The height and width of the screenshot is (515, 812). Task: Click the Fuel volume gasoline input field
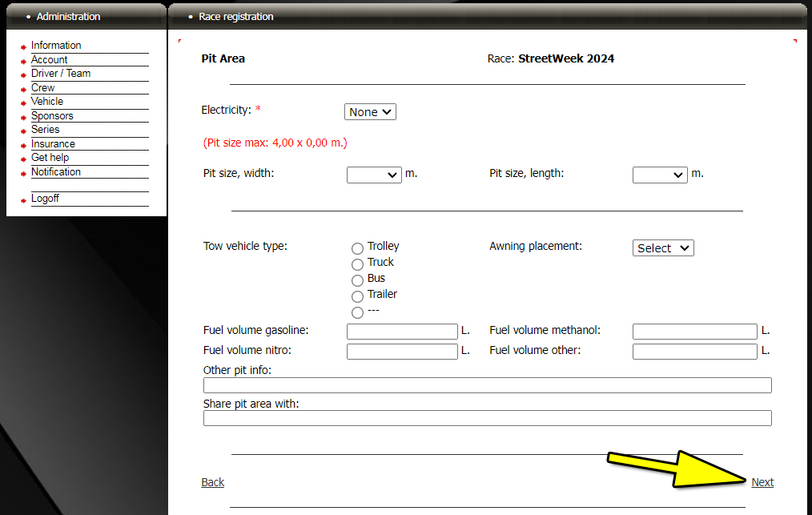(402, 332)
